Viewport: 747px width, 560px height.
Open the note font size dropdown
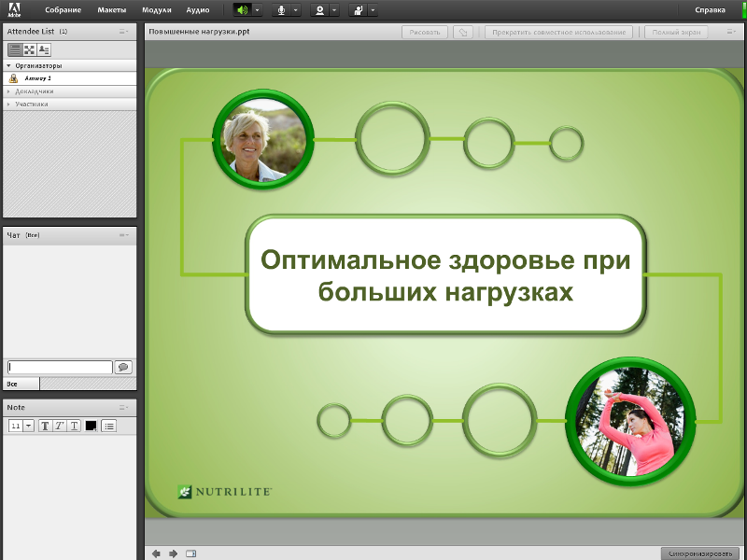click(29, 426)
